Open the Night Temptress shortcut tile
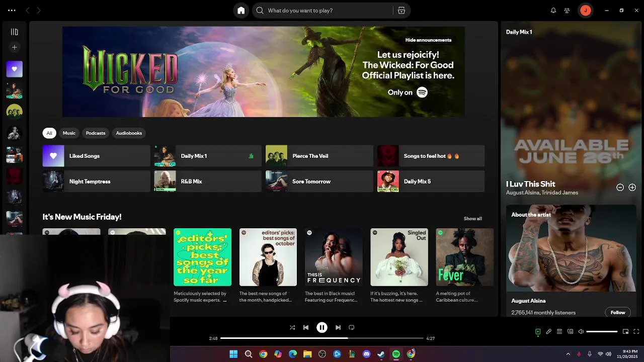The width and height of the screenshot is (644, 362). coord(96,182)
